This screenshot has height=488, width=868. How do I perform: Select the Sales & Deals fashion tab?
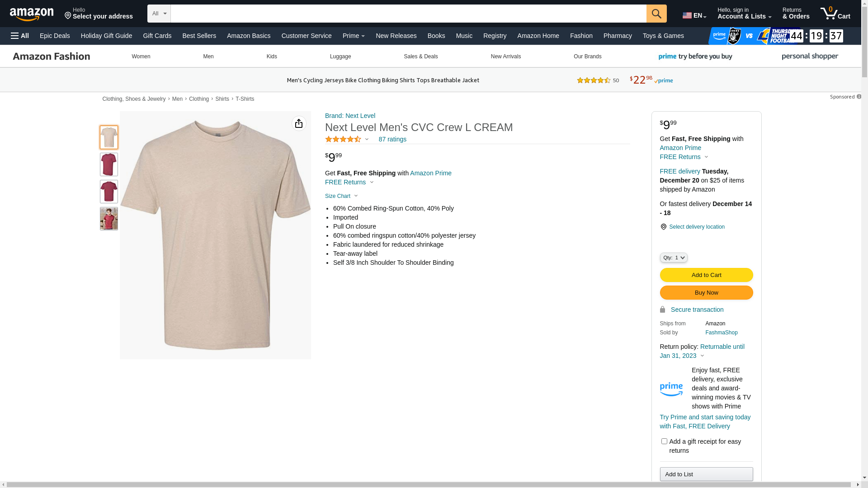420,56
